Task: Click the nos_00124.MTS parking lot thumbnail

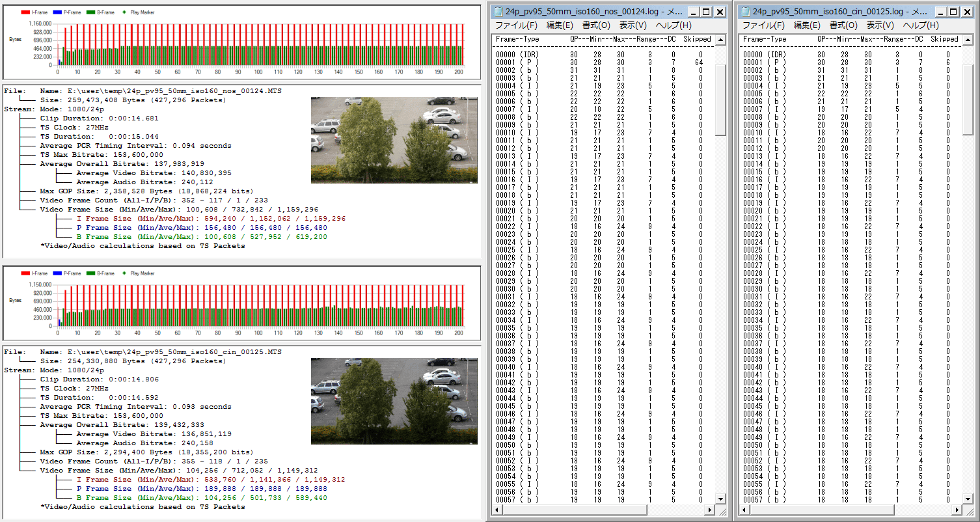Action: 394,140
